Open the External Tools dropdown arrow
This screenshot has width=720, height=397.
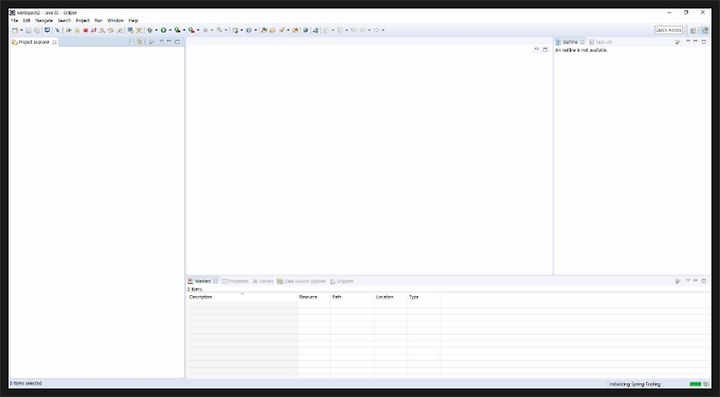198,30
